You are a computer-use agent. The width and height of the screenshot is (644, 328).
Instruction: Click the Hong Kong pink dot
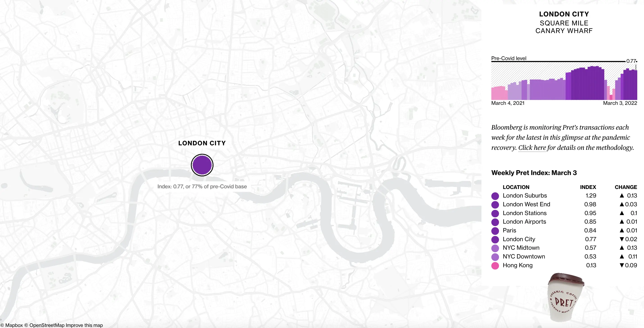point(495,265)
